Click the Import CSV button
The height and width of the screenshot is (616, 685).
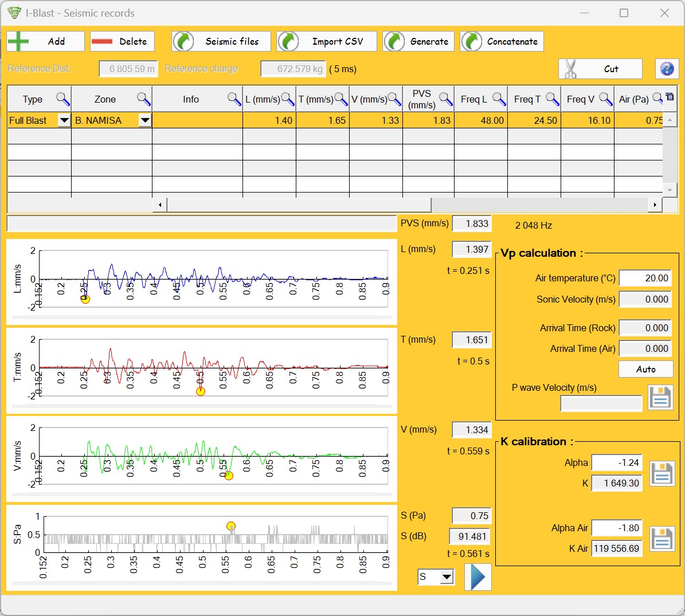tap(326, 41)
